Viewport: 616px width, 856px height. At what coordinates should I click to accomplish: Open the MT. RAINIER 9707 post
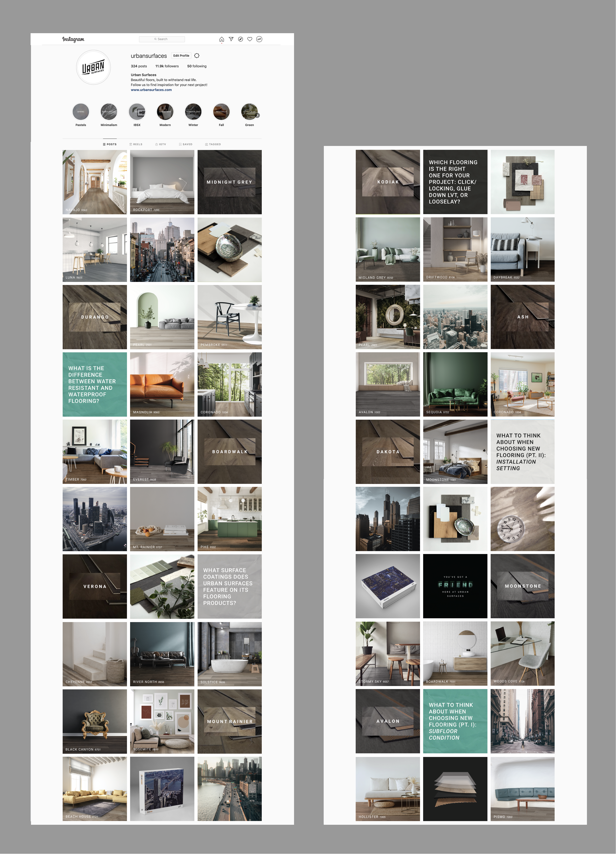[162, 519]
